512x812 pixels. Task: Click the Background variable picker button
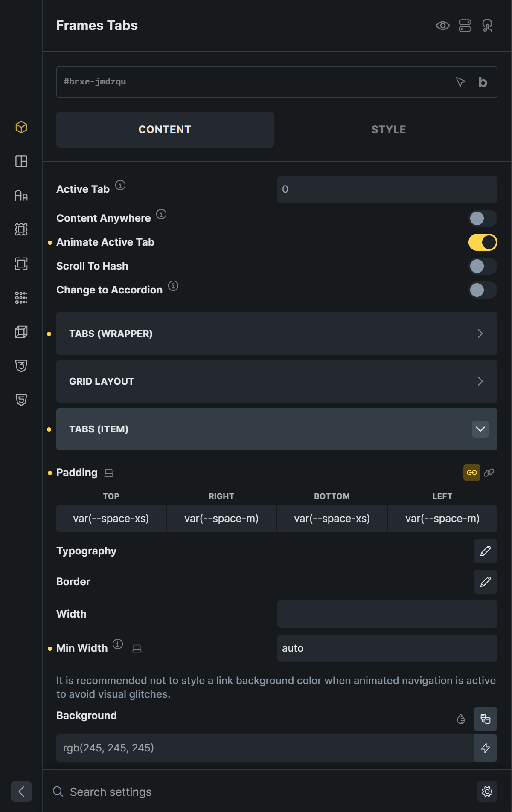(x=486, y=719)
